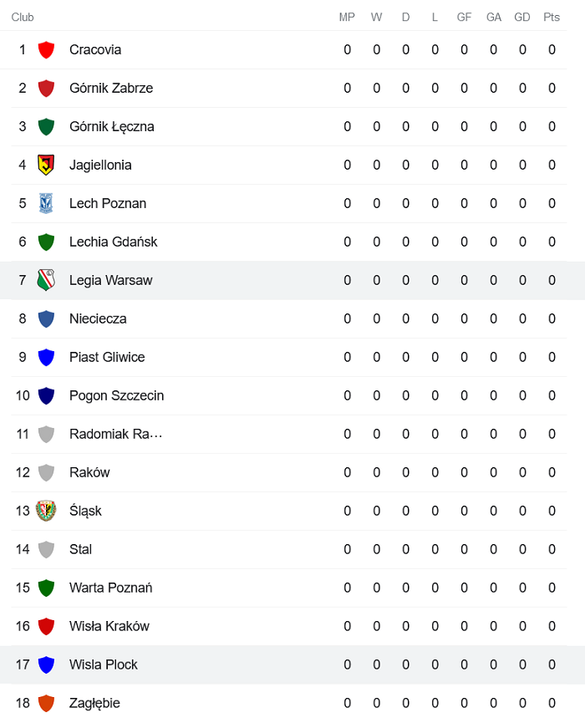
Task: Click the Club column header
Action: [23, 17]
